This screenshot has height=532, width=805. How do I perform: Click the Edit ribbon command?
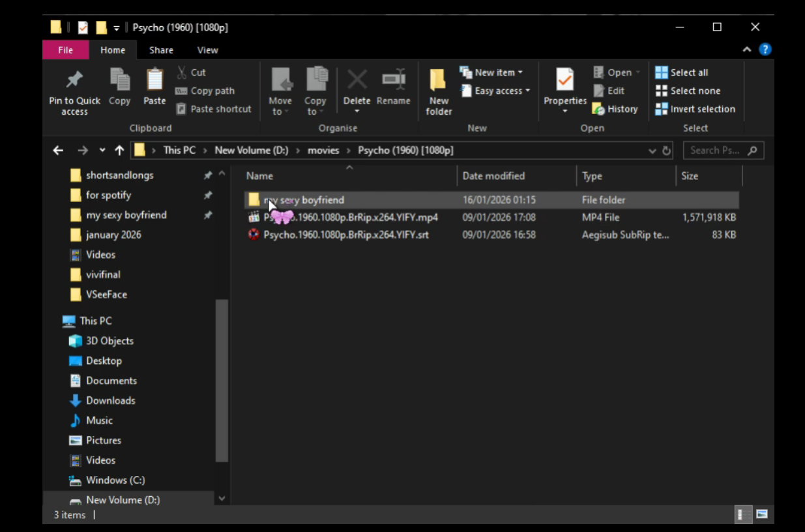click(609, 91)
